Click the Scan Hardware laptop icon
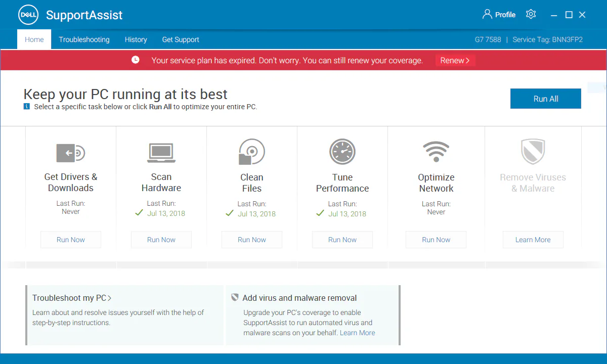 point(161,152)
